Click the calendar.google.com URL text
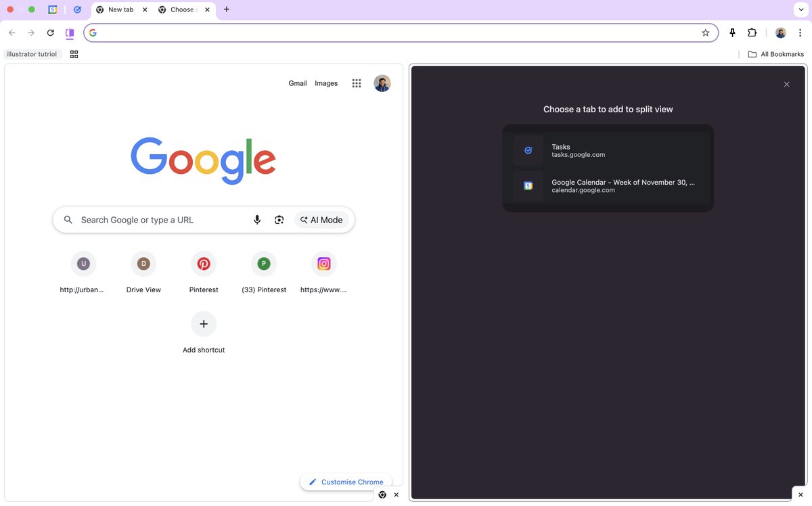Image resolution: width=812 pixels, height=506 pixels. pyautogui.click(x=583, y=191)
